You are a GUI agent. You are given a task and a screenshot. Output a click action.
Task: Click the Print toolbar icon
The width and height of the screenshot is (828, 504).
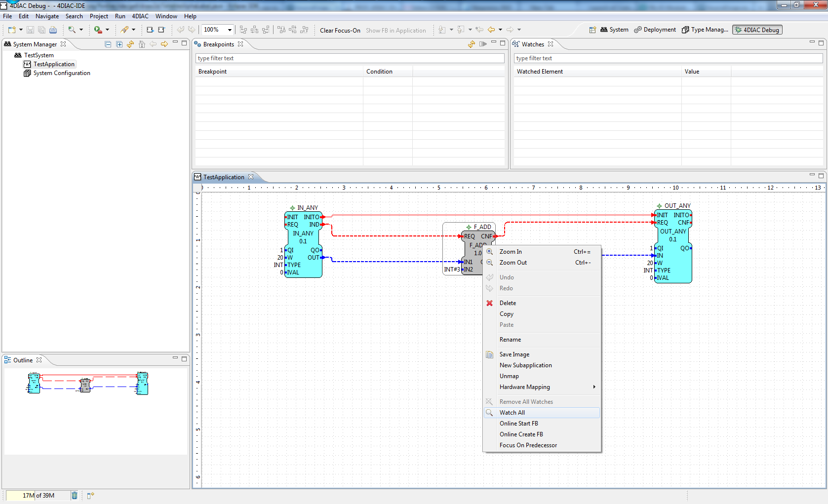pyautogui.click(x=53, y=30)
